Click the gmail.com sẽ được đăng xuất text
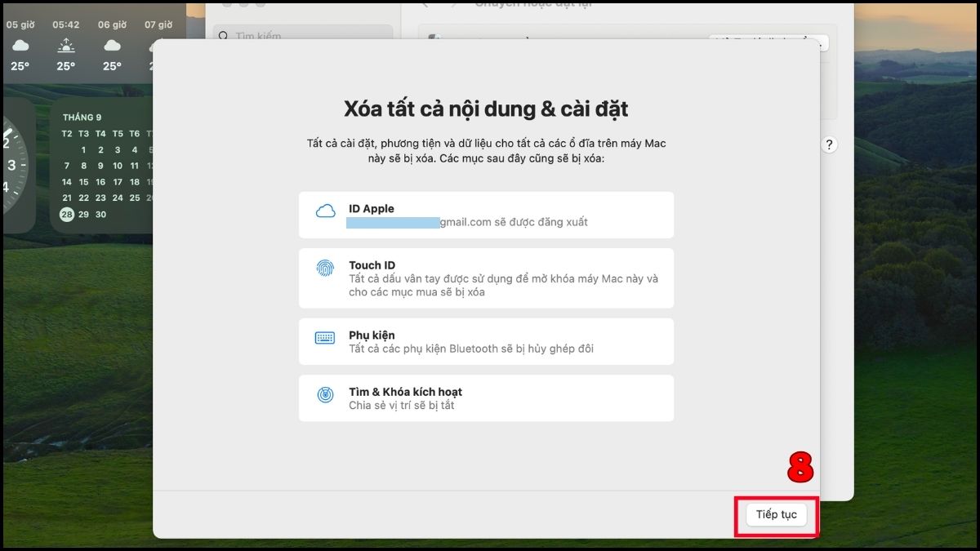The height and width of the screenshot is (551, 980). point(514,222)
